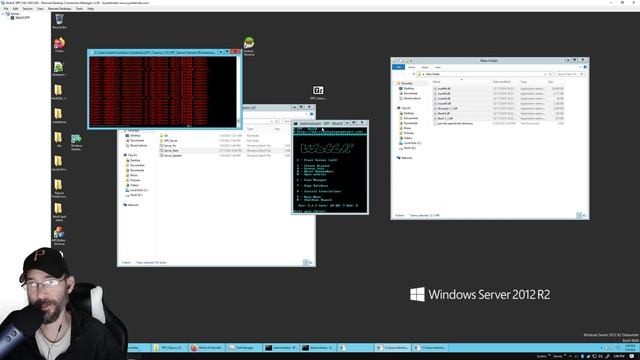Open the RDCMan File menu

(x=6, y=8)
